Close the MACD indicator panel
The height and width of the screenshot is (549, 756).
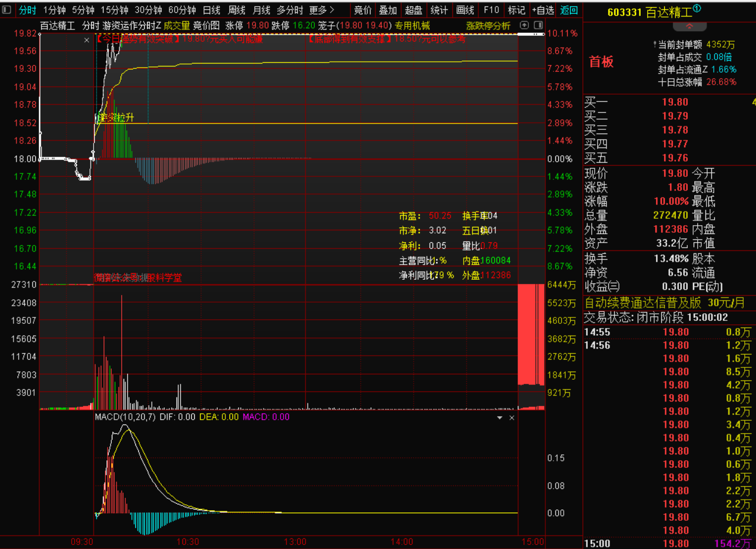click(x=511, y=417)
